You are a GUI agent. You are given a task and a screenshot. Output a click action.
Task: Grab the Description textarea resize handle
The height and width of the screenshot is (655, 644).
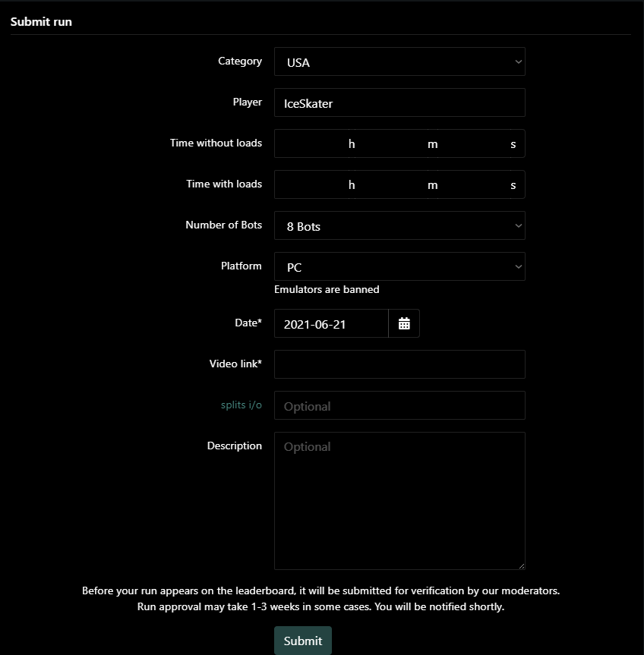coord(522,566)
